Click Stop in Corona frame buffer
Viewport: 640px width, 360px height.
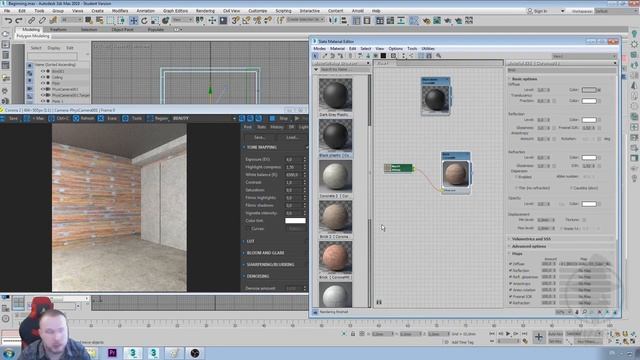(x=280, y=118)
